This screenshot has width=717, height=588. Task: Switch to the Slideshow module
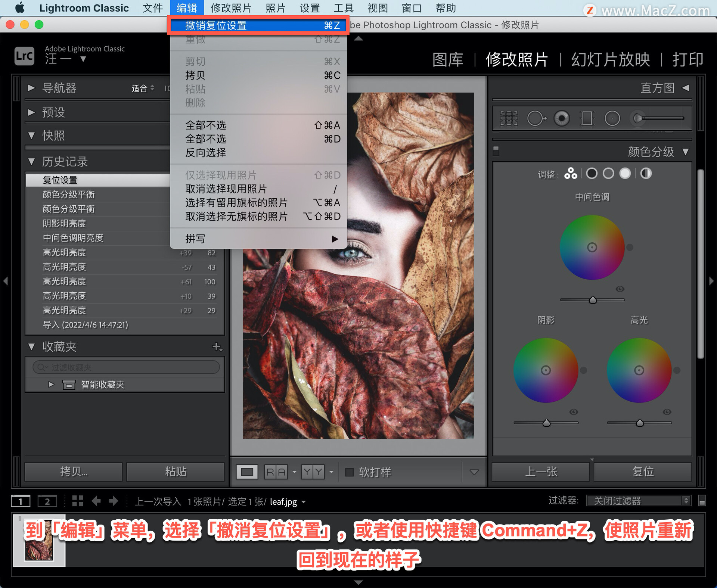tap(611, 59)
